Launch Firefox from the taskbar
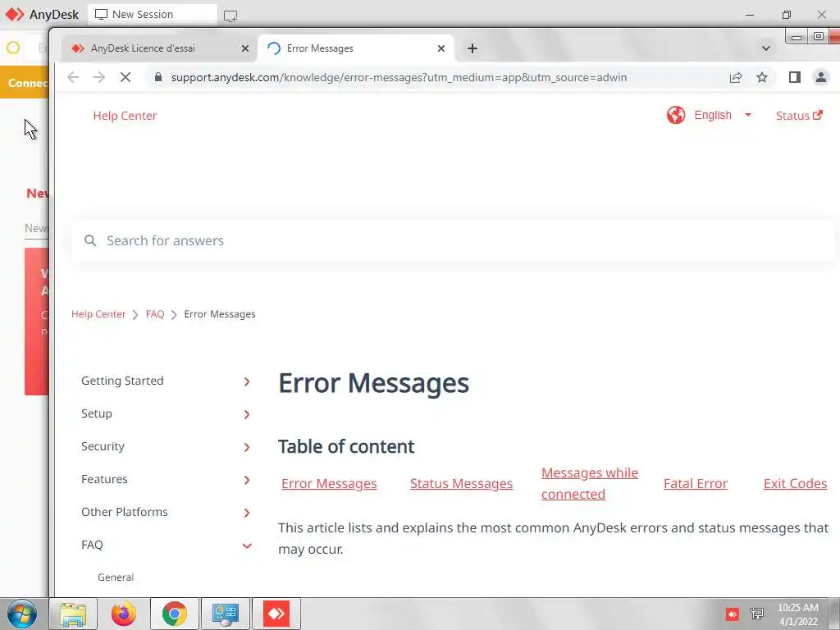Image resolution: width=840 pixels, height=630 pixels. 123,614
